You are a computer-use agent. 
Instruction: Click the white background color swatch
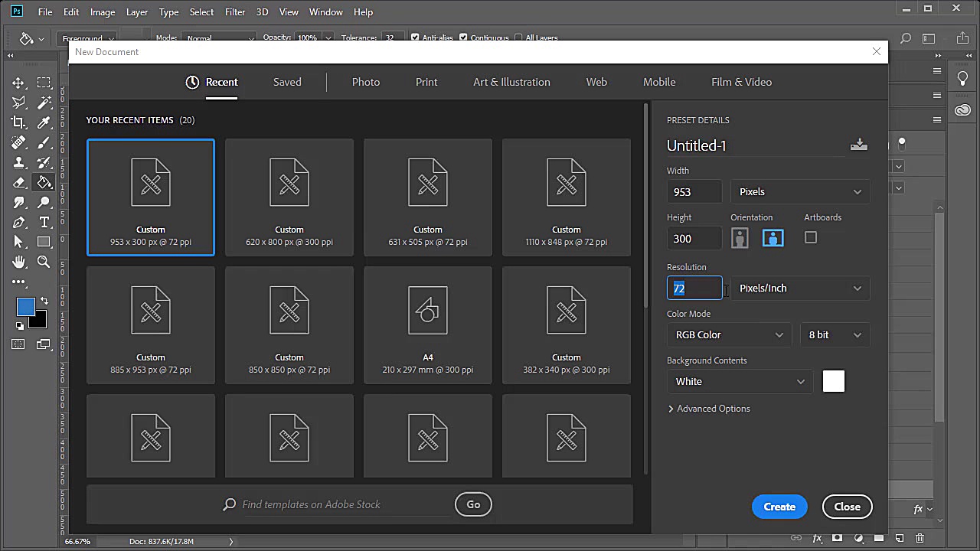(833, 381)
